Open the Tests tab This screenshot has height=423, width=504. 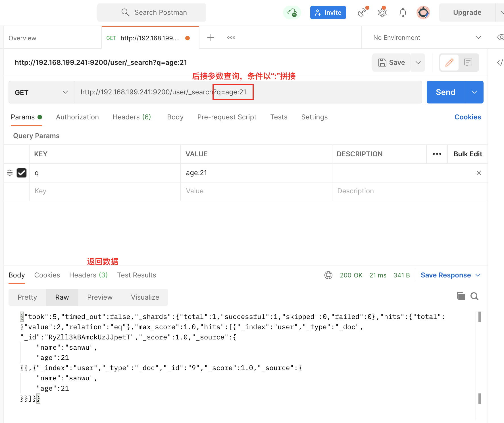pos(279,117)
